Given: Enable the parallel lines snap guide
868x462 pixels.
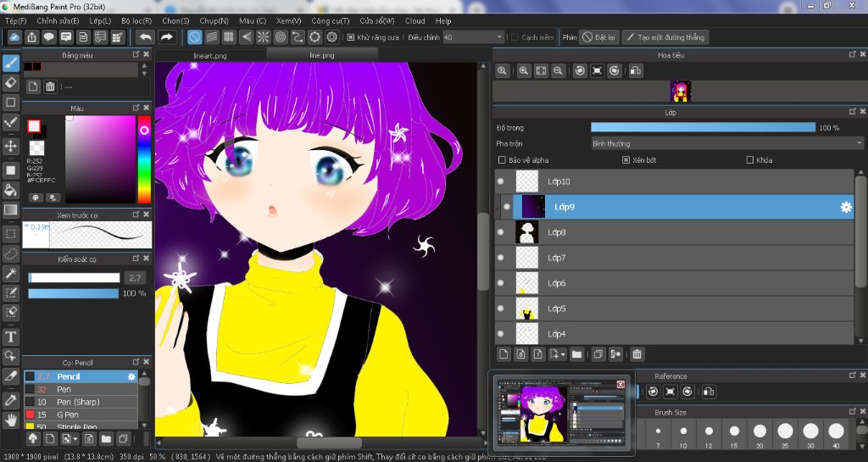Looking at the screenshot, I should tap(211, 37).
